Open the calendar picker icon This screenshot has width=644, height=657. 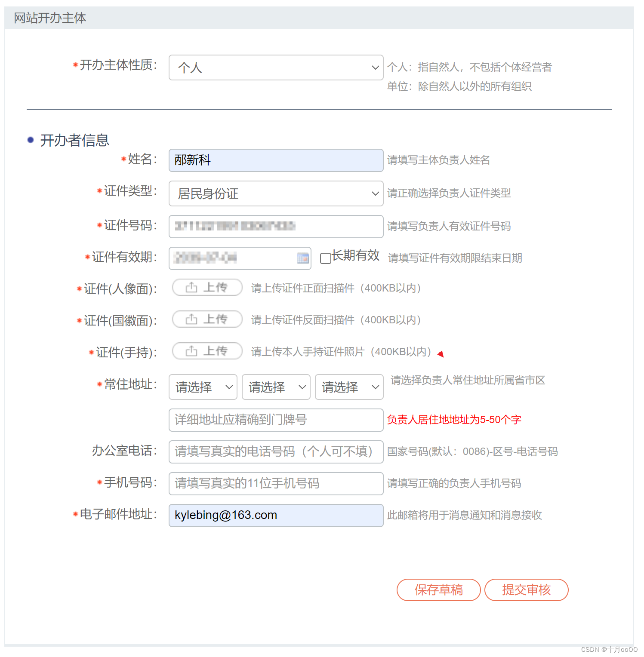pos(303,258)
